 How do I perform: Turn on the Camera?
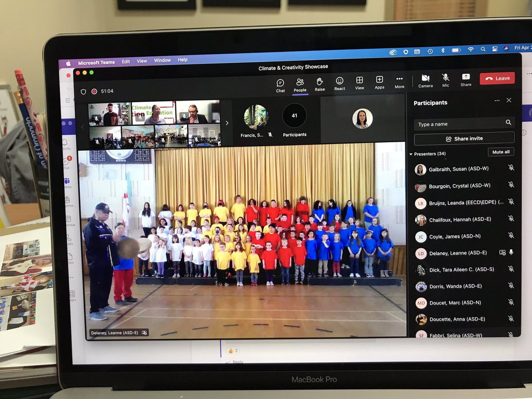click(425, 81)
